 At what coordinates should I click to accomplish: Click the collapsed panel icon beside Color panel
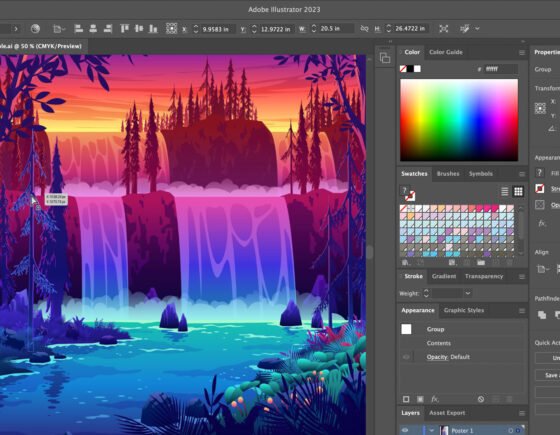[385, 58]
